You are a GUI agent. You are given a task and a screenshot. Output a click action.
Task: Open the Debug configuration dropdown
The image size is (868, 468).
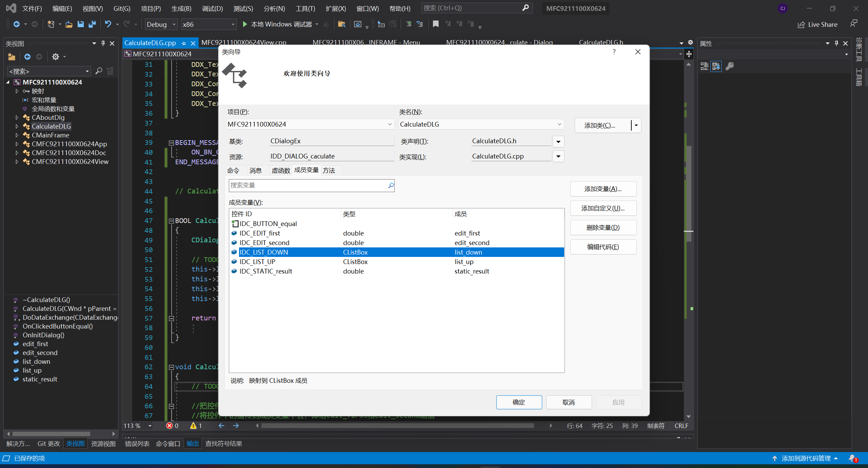(x=174, y=24)
